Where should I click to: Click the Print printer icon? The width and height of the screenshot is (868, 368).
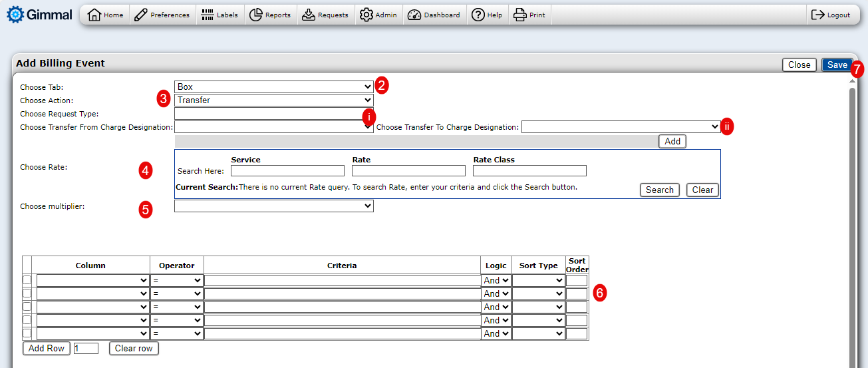[519, 15]
